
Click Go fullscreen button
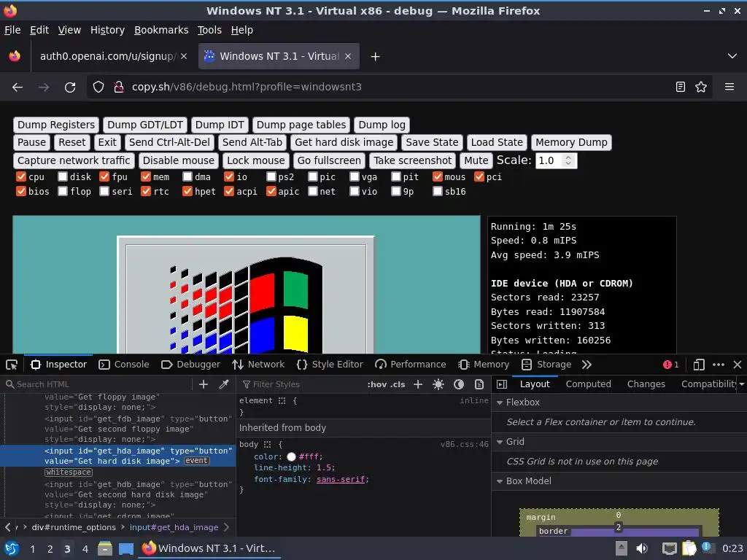point(329,160)
